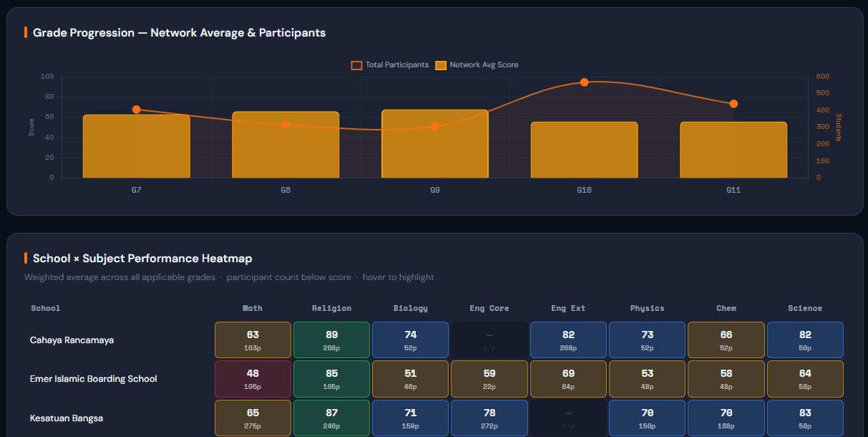Select Kesatuan Bangsa's Science cell showing 83
The width and height of the screenshot is (868, 437).
pos(804,418)
